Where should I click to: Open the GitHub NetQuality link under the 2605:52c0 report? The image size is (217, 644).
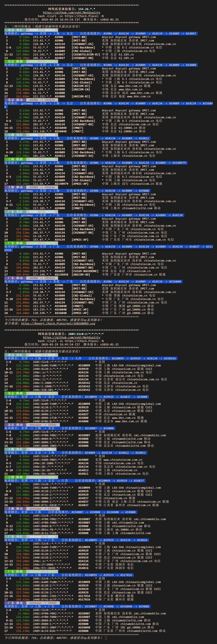point(72,337)
